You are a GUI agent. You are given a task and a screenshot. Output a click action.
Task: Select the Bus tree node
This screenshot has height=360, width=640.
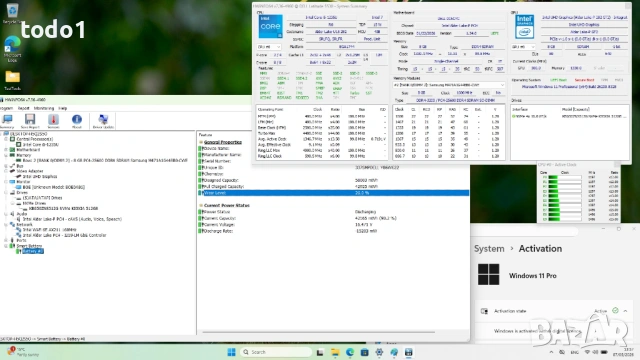[19, 166]
